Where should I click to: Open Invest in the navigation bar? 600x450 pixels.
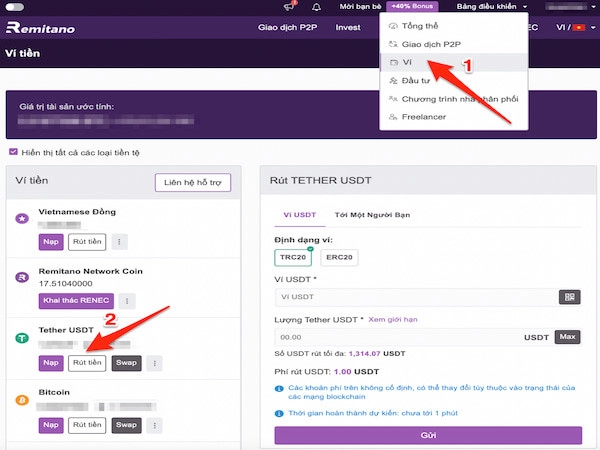[x=348, y=28]
